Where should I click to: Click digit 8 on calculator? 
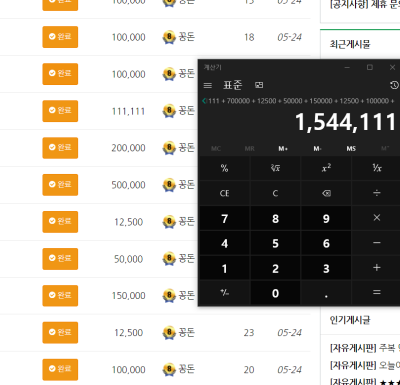[x=275, y=218]
